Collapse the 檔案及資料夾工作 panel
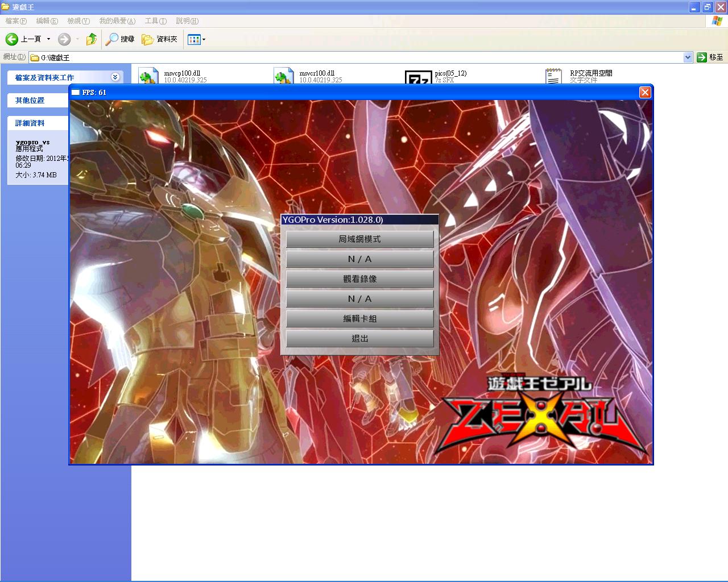Image resolution: width=728 pixels, height=582 pixels. 115,77
